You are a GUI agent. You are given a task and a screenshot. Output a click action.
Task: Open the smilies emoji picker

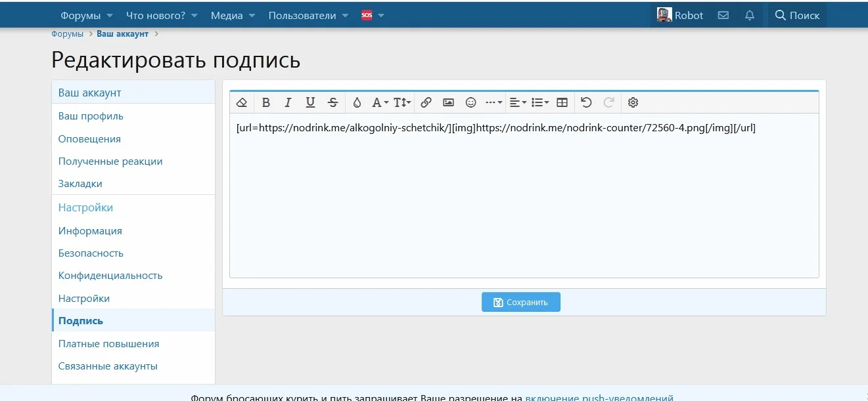tap(470, 102)
